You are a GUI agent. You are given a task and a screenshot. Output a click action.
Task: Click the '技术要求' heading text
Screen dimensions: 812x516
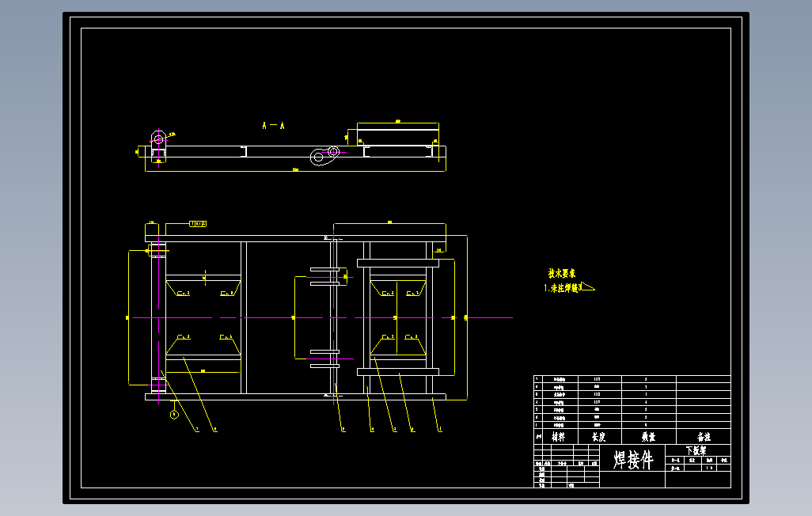coord(562,273)
